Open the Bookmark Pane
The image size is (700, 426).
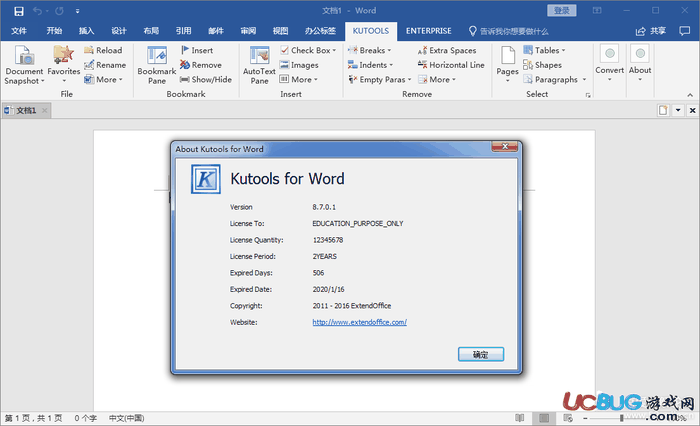tap(157, 65)
